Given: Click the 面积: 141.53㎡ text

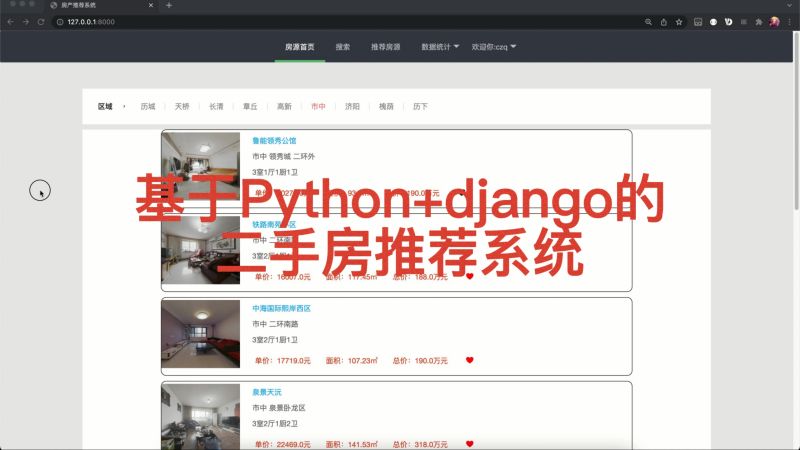Looking at the screenshot, I should (352, 444).
